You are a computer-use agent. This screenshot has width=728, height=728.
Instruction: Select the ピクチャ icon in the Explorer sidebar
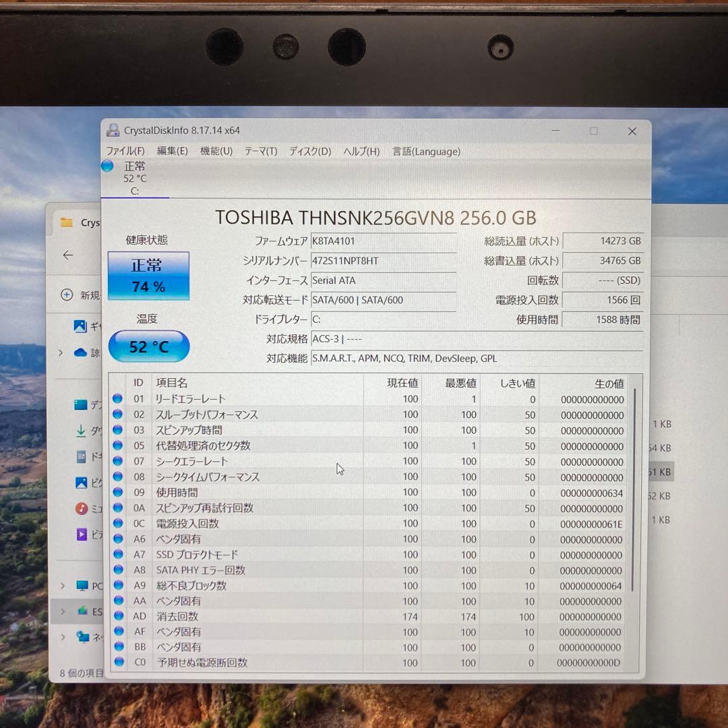[x=82, y=483]
